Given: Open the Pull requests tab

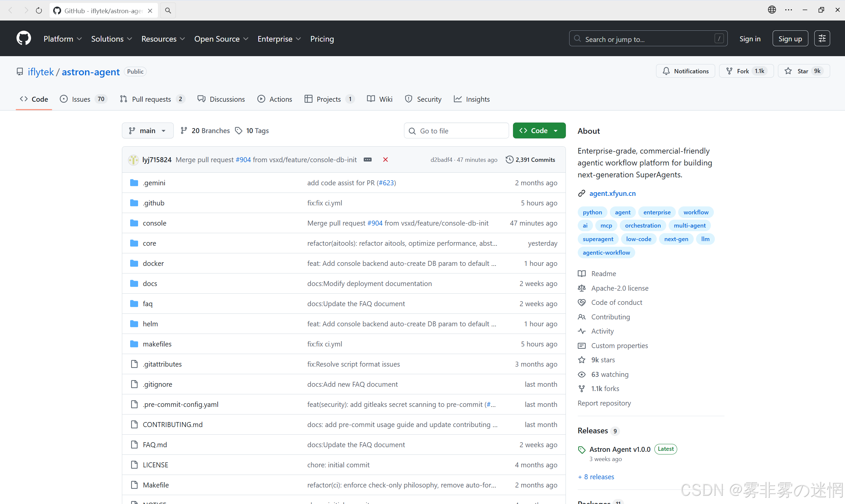Looking at the screenshot, I should 152,99.
